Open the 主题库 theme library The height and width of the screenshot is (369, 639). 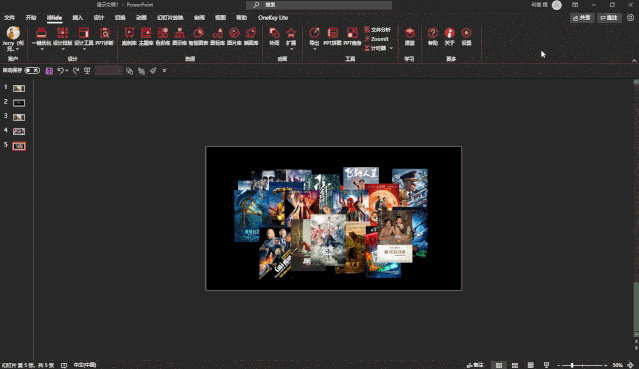[x=146, y=36]
